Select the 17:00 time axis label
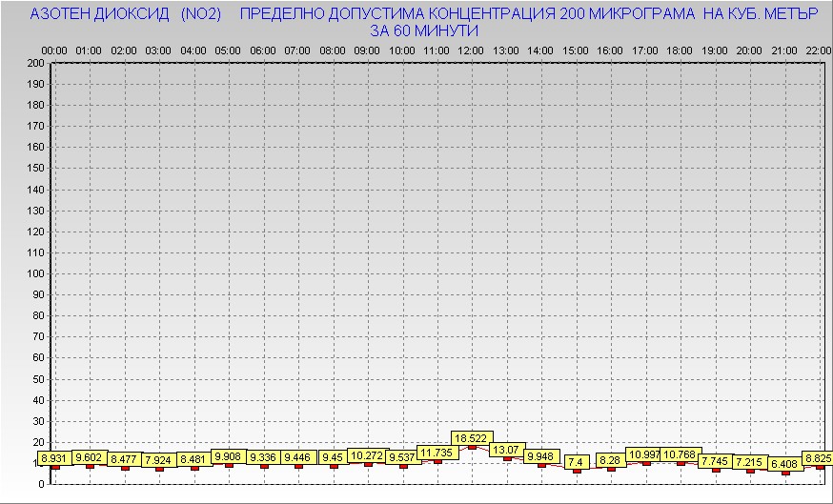 tap(645, 51)
